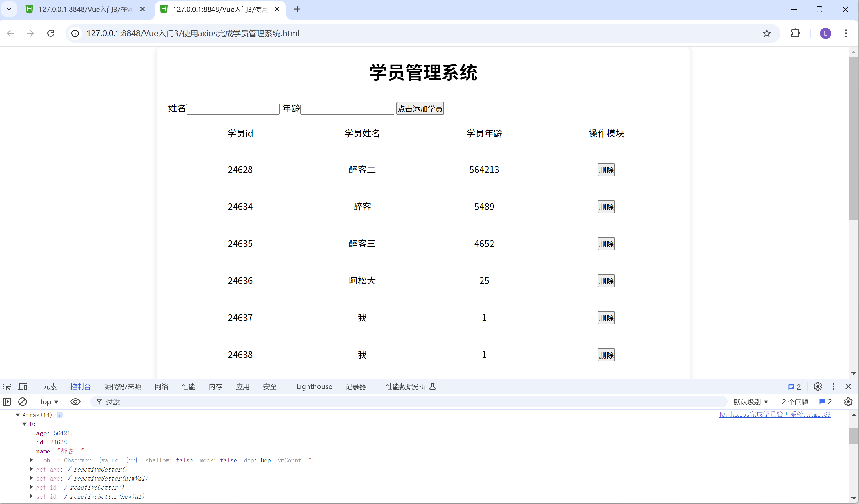
Task: Click the inspect element picker icon
Action: [x=7, y=386]
